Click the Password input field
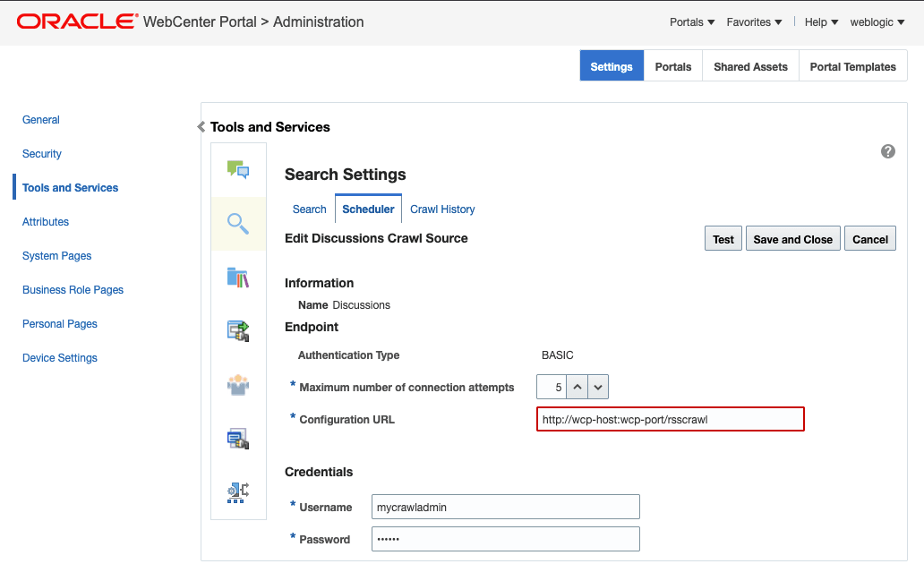924x581 pixels. point(506,539)
